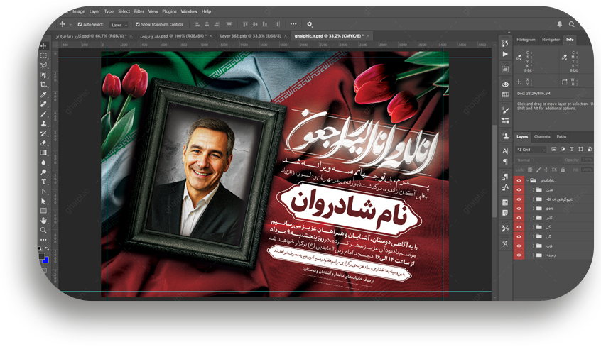Open the Auto-Select Layer dropdown
This screenshot has width=601, height=364.
[x=118, y=24]
